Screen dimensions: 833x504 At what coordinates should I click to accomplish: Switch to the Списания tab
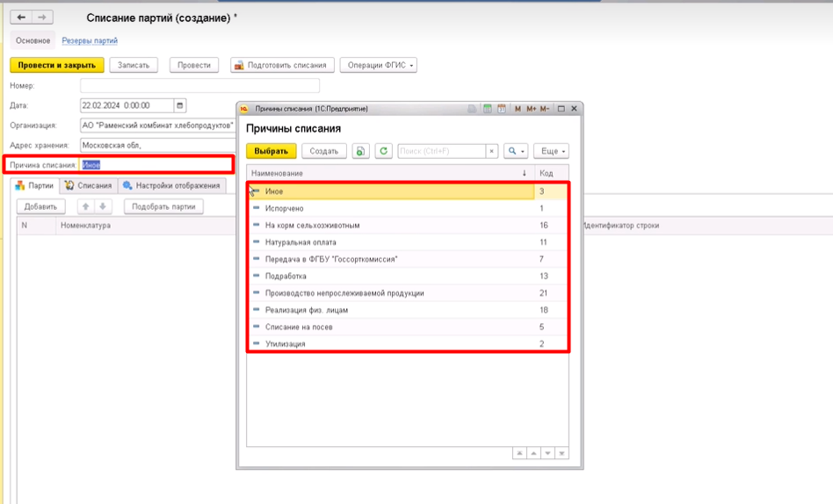tap(89, 185)
